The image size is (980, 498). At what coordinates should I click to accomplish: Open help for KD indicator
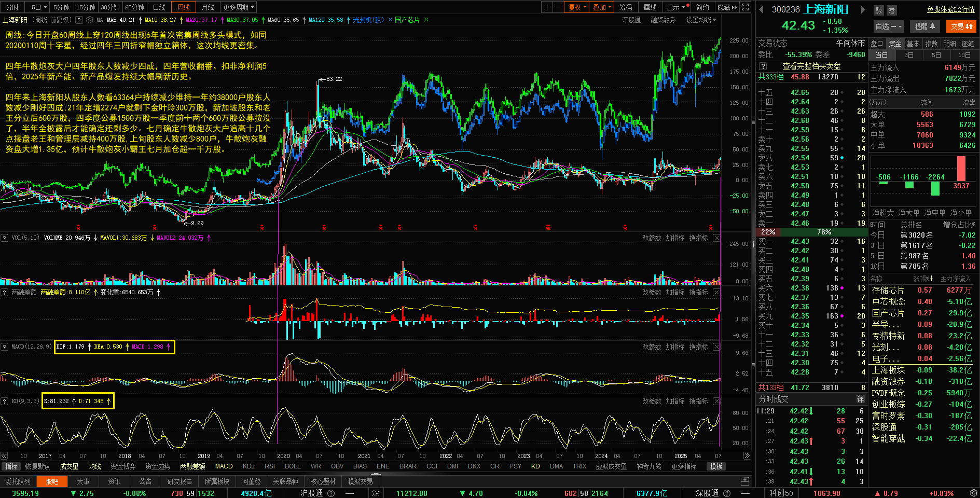coord(4,401)
